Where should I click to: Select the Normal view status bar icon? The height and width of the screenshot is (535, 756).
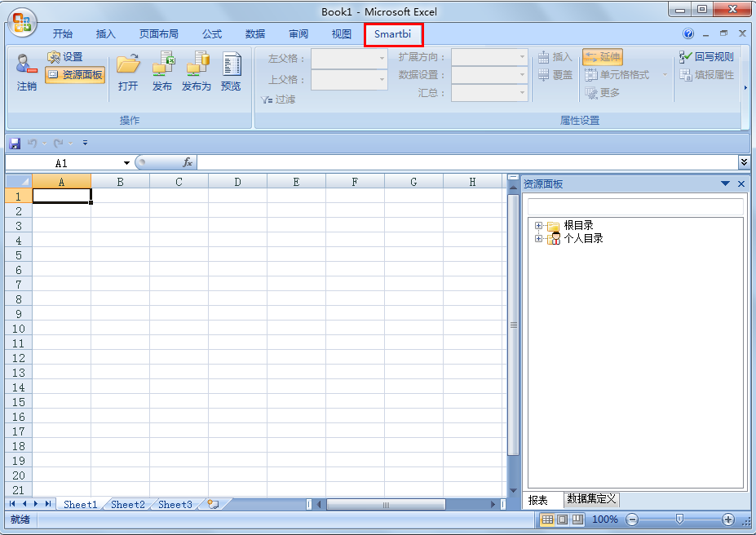click(547, 520)
